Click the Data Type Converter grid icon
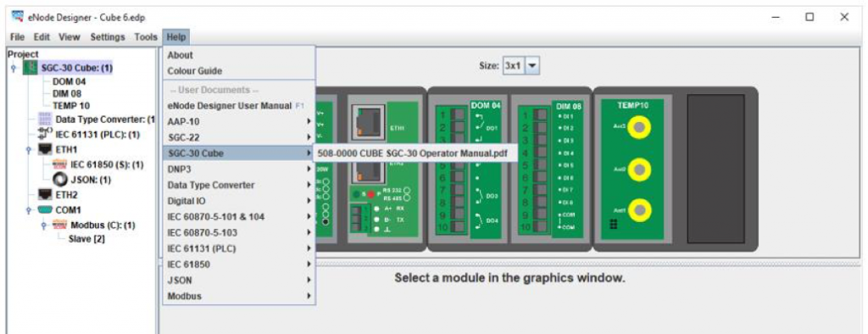 point(45,119)
